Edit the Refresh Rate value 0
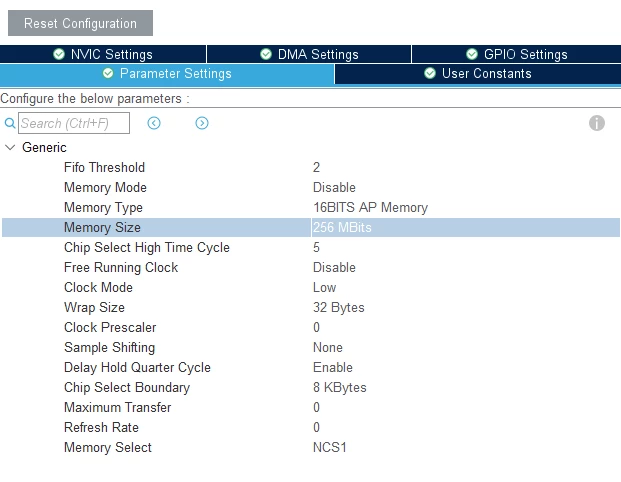Image resolution: width=621 pixels, height=482 pixels. tap(316, 427)
